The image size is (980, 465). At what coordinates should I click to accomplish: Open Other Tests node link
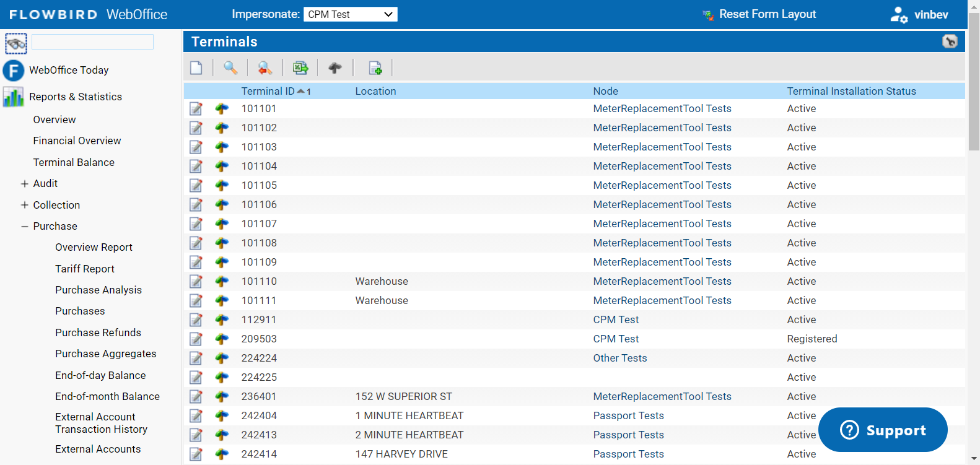pos(619,358)
